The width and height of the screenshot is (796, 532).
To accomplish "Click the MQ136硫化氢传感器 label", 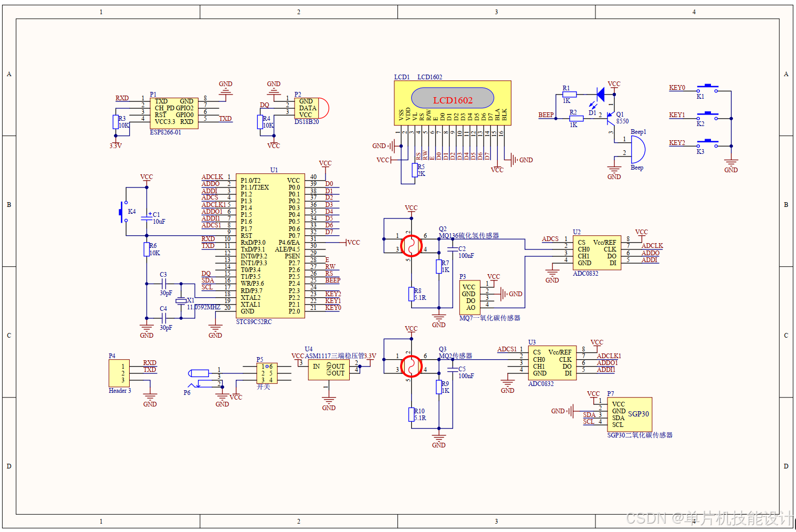I will (x=469, y=236).
